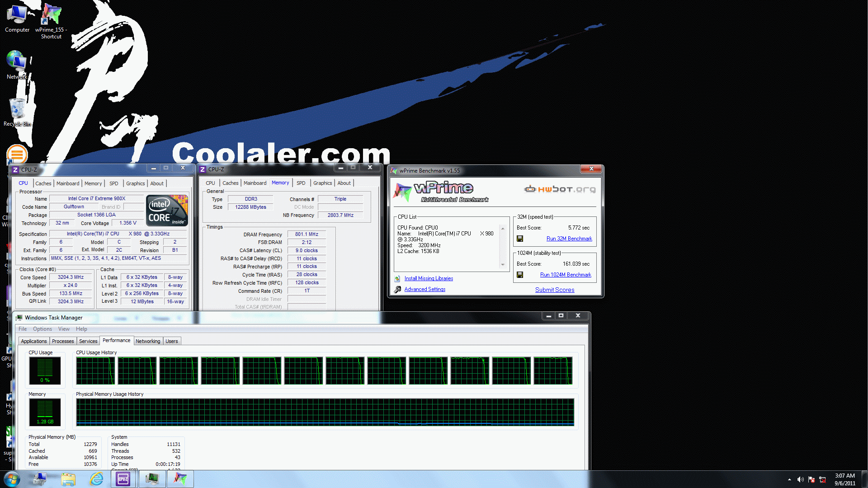
Task: Select the Task Manager taskbar button
Action: pyautogui.click(x=152, y=479)
